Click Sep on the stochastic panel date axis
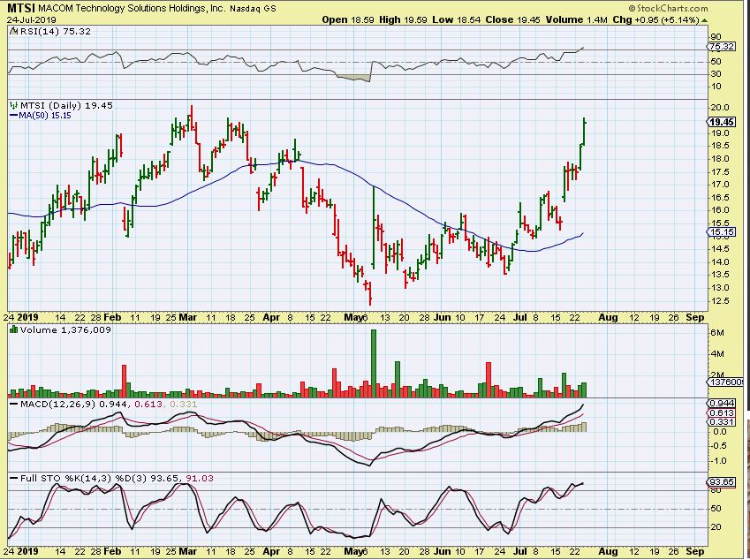 point(695,551)
